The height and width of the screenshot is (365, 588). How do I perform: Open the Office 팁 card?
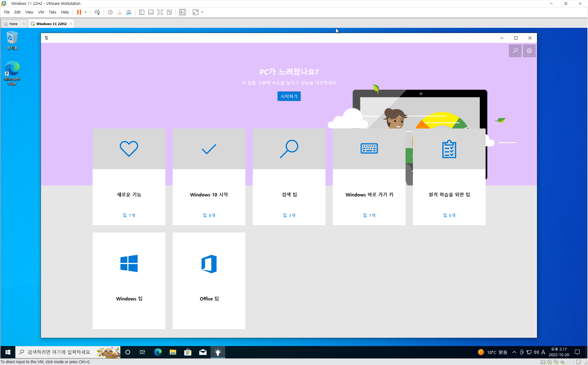coord(209,281)
